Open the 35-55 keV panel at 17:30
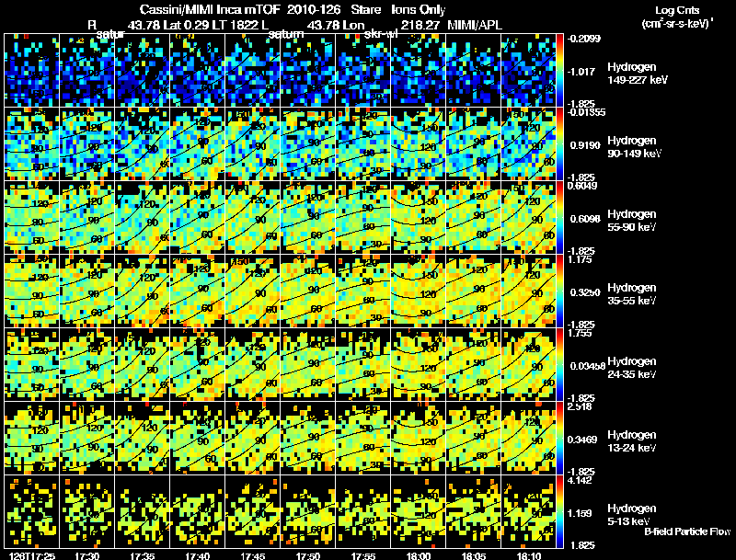The width and height of the screenshot is (736, 560). coord(86,291)
